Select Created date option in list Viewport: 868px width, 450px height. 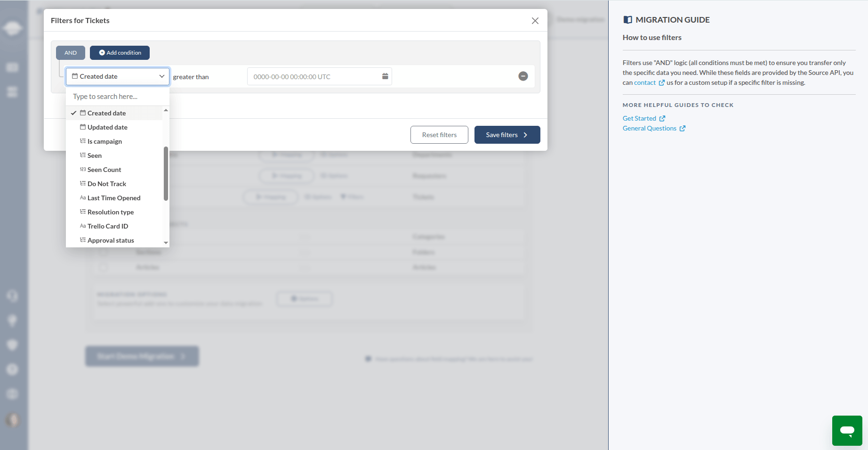(114, 113)
